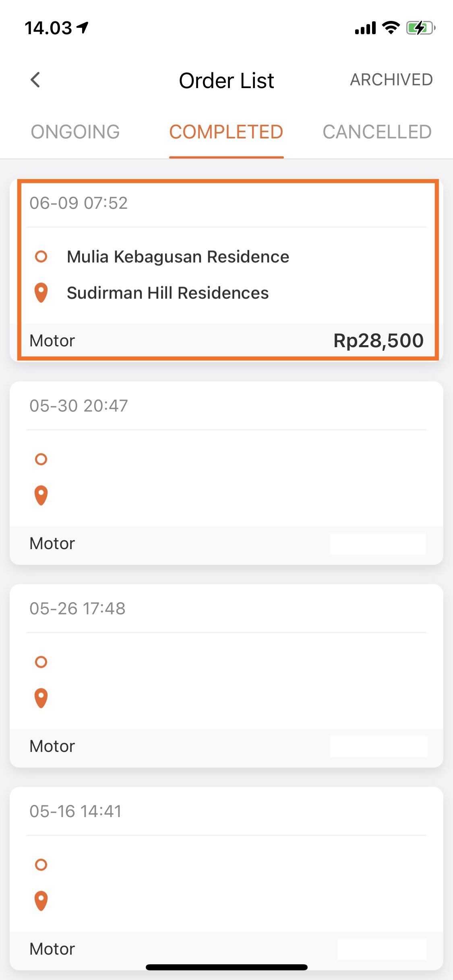The height and width of the screenshot is (980, 453).
Task: Tap the destination pin icon in 05-16 order
Action: coord(41,901)
